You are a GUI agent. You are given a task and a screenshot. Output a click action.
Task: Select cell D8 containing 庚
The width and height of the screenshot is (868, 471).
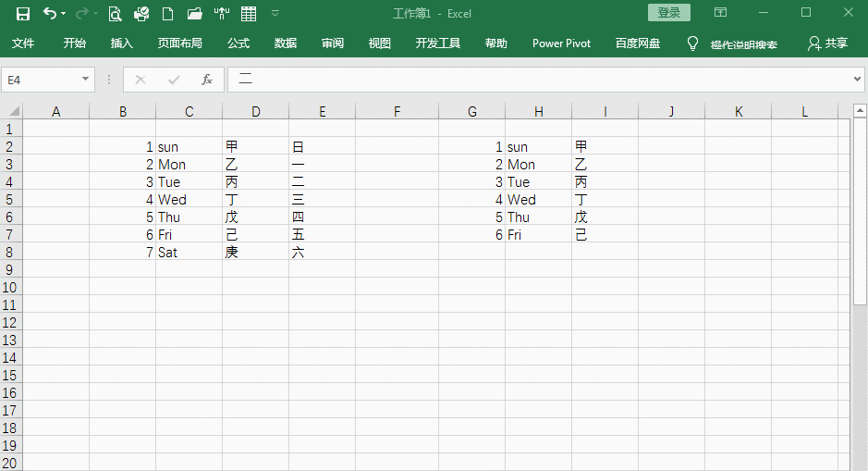tap(256, 252)
